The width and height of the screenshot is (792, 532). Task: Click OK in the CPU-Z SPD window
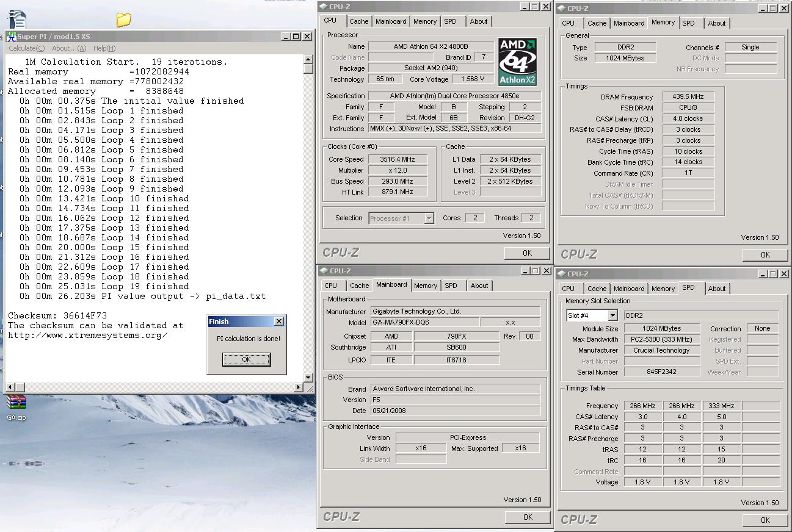point(765,520)
